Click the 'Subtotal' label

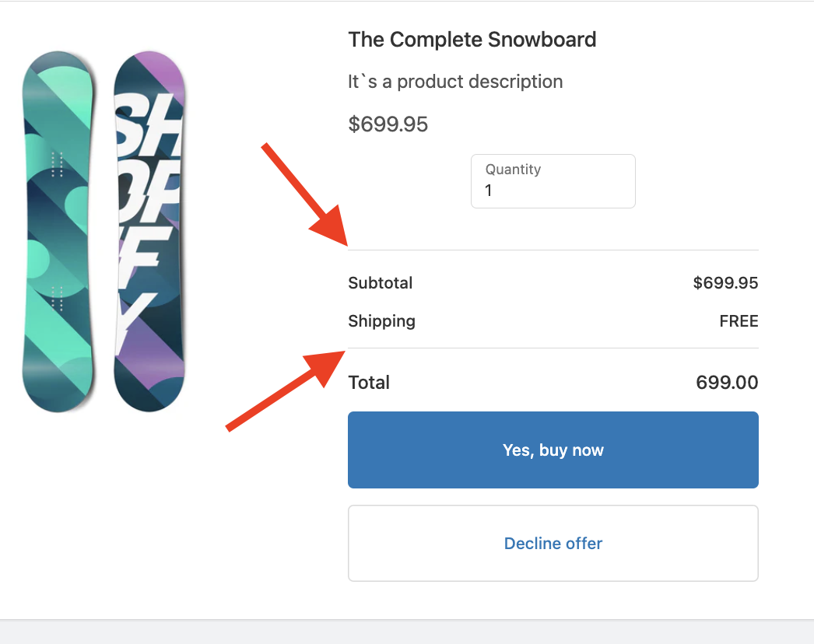(381, 283)
